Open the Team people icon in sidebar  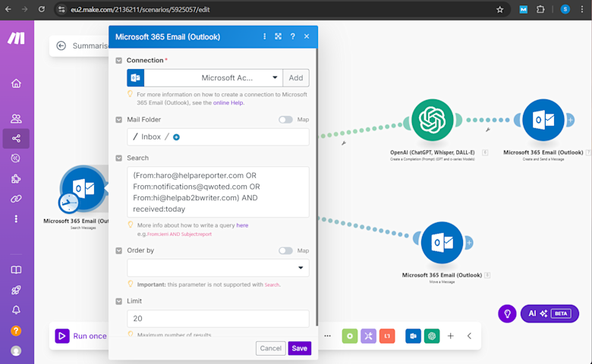coord(16,118)
